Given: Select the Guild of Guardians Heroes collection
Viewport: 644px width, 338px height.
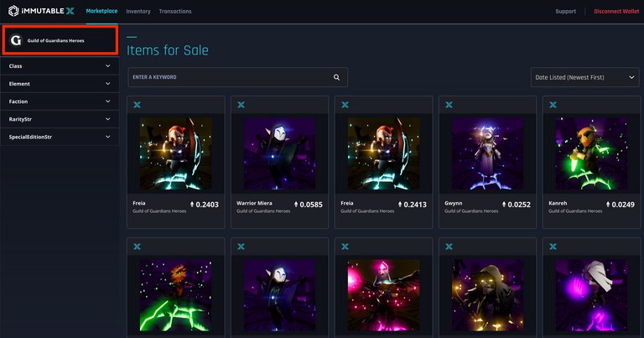Looking at the screenshot, I should 60,40.
